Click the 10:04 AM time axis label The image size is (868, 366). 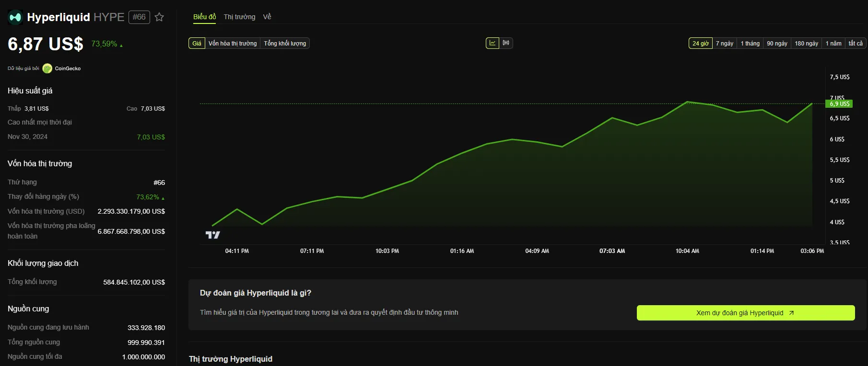pos(687,251)
